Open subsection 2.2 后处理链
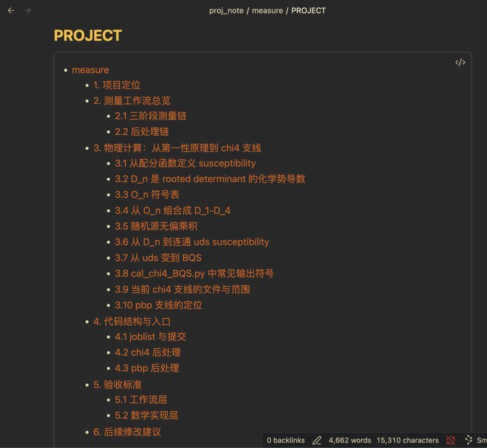The height and width of the screenshot is (448, 487). (x=142, y=132)
